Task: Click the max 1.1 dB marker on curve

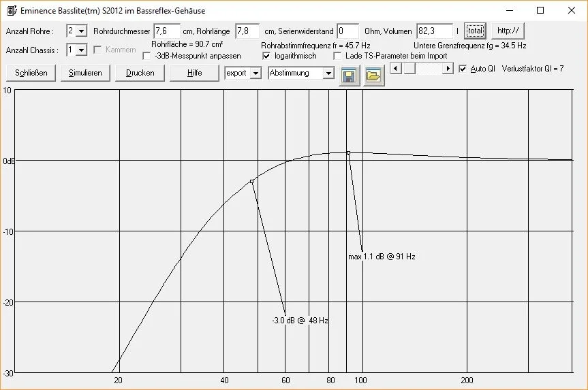Action: pyautogui.click(x=348, y=153)
